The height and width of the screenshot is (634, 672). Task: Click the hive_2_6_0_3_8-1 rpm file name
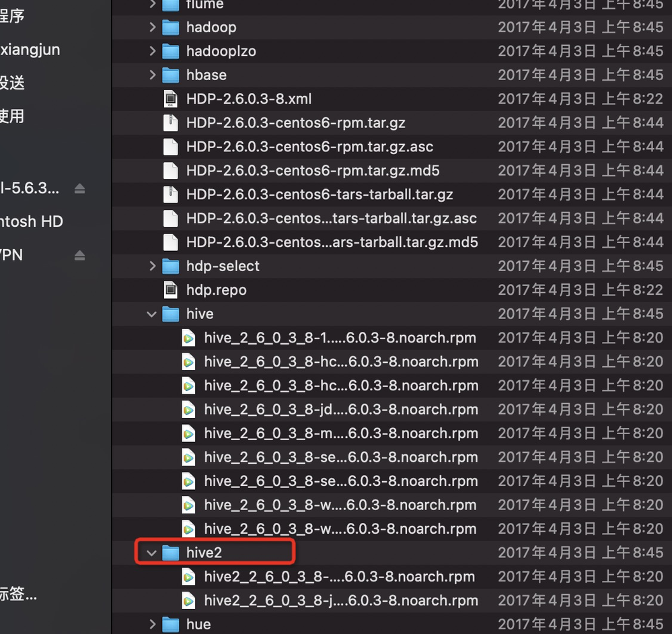340,339
